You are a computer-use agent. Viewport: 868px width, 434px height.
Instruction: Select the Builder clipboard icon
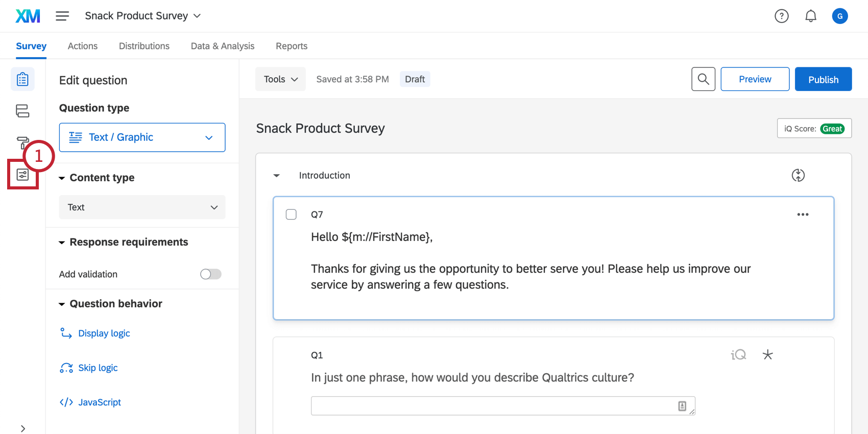tap(22, 79)
